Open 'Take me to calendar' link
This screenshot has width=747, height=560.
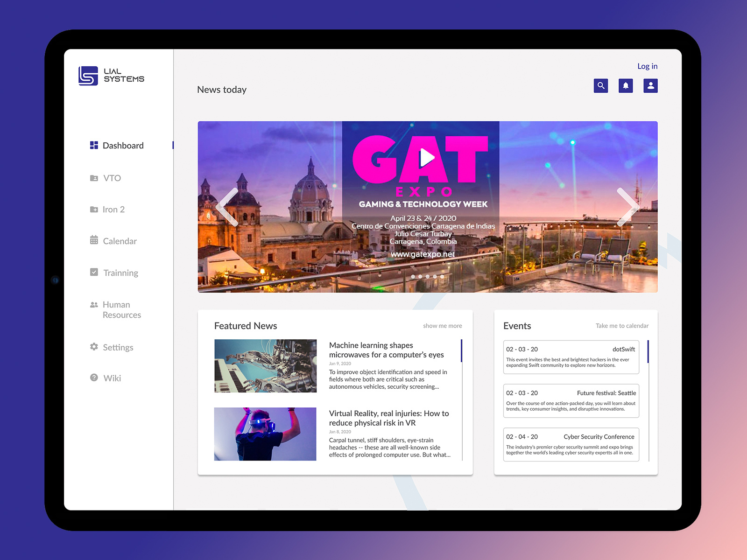click(622, 326)
